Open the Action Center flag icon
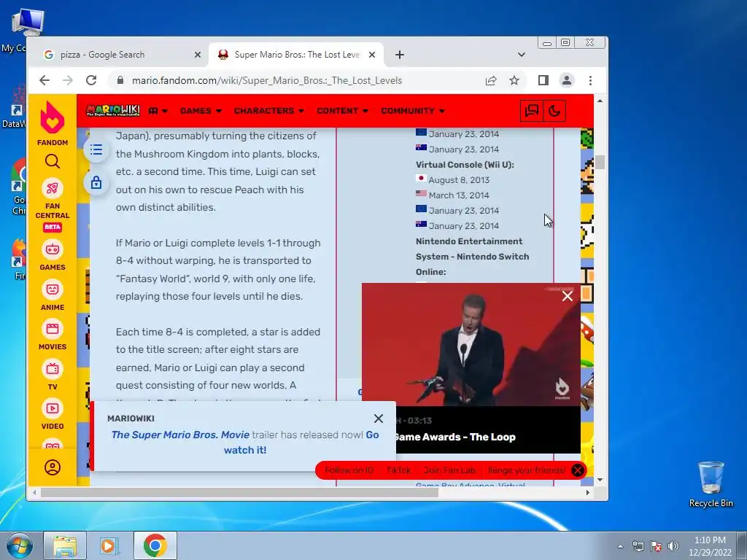This screenshot has height=560, width=747. pos(656,546)
